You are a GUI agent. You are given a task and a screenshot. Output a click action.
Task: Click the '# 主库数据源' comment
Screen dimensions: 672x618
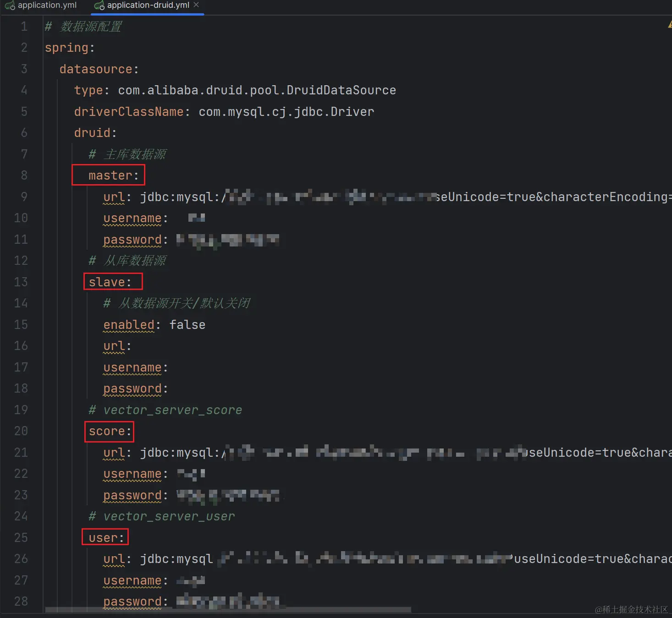pyautogui.click(x=127, y=154)
